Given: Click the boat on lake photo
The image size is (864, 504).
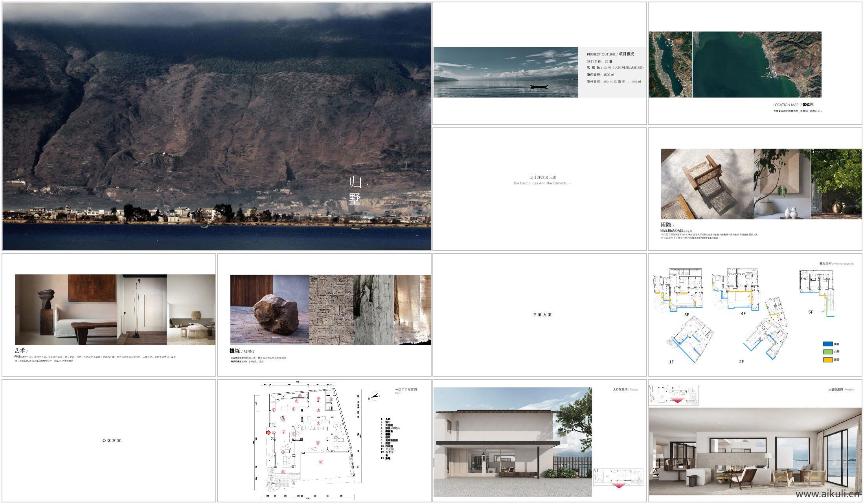Looking at the screenshot, I should (539, 86).
